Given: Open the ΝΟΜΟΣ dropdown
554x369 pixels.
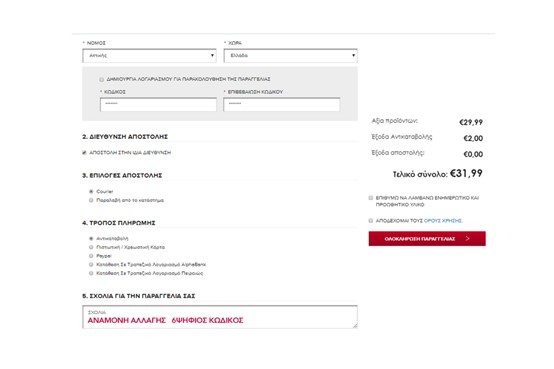Looking at the screenshot, I should point(149,55).
